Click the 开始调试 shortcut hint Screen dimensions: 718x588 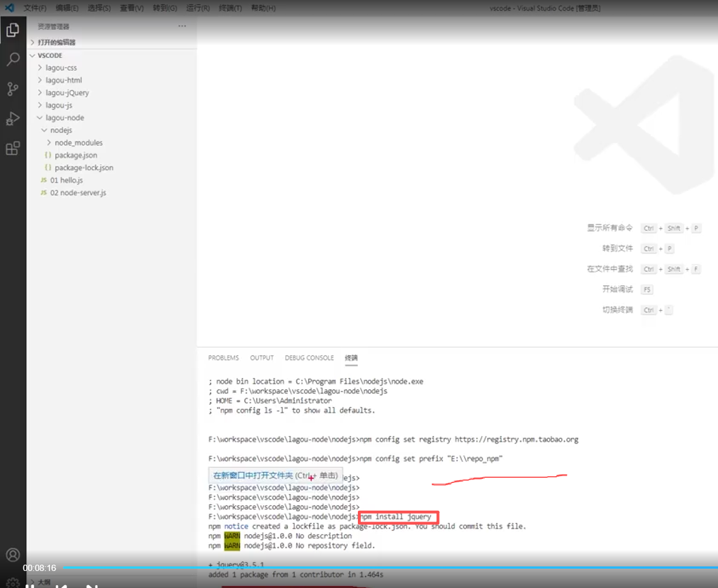coord(617,289)
